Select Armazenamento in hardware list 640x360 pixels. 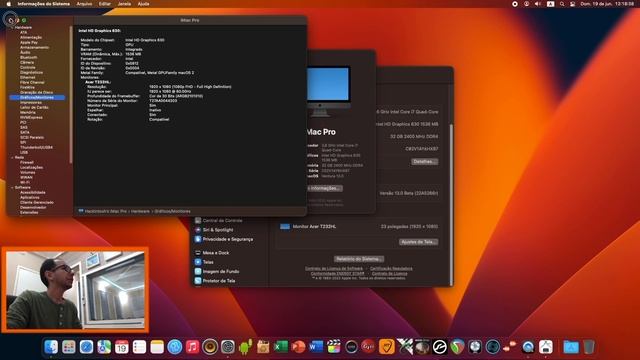point(35,47)
